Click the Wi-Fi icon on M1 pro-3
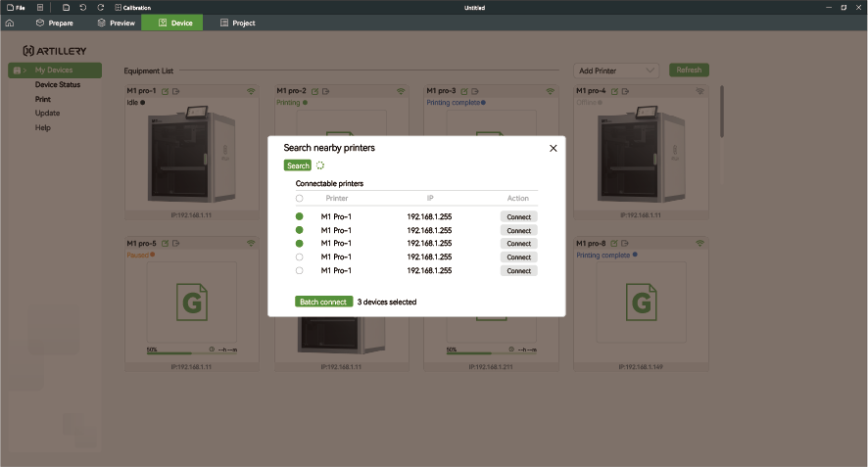 point(551,91)
